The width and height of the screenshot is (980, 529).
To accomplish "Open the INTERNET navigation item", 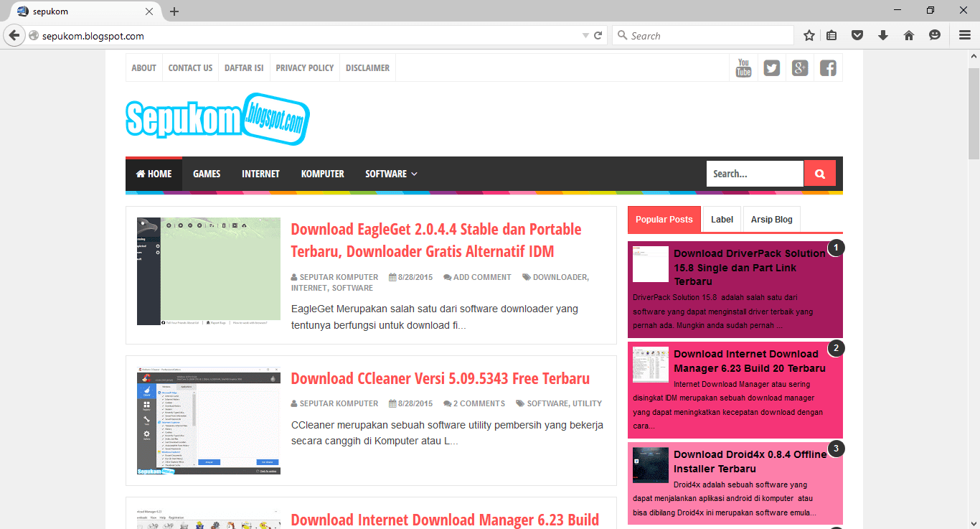I will tap(260, 174).
